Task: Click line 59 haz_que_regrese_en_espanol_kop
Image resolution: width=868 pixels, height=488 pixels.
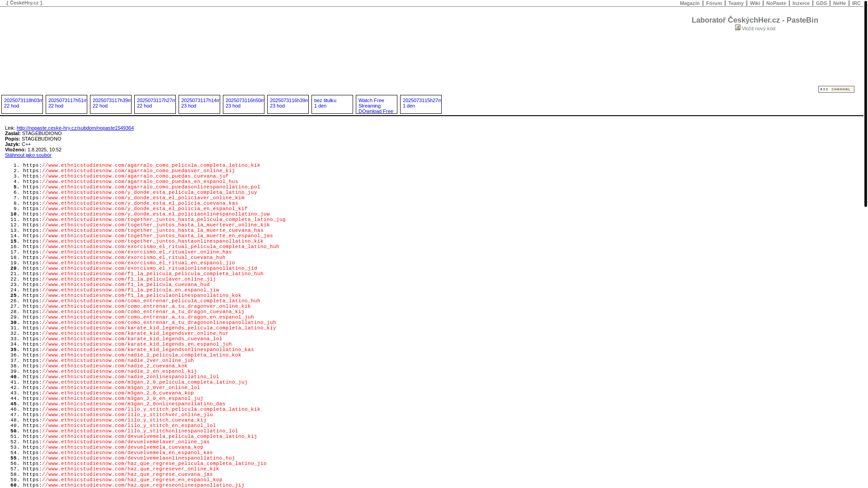Action: pos(123,480)
